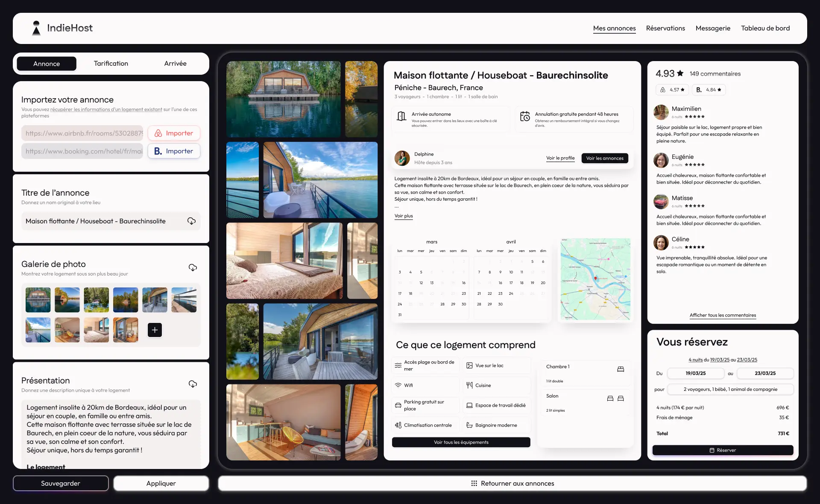Click Delphine's host avatar
820x504 pixels.
click(x=402, y=158)
